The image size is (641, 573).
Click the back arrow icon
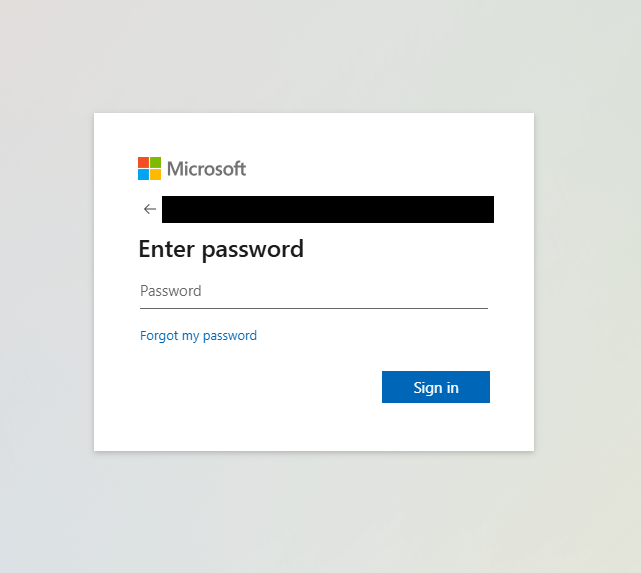click(150, 209)
